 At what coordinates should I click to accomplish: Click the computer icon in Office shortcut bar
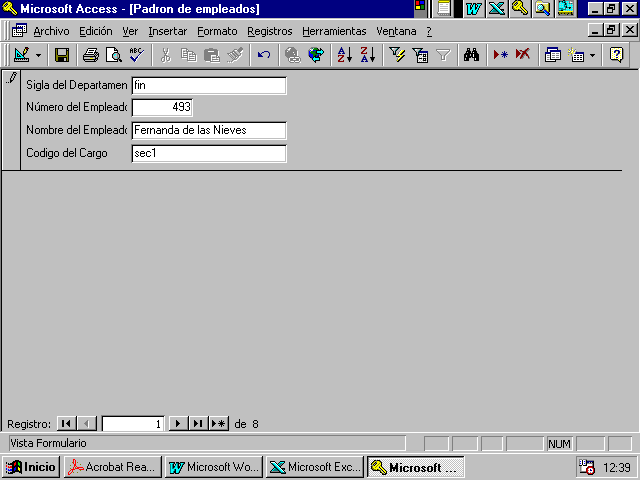coord(565,9)
